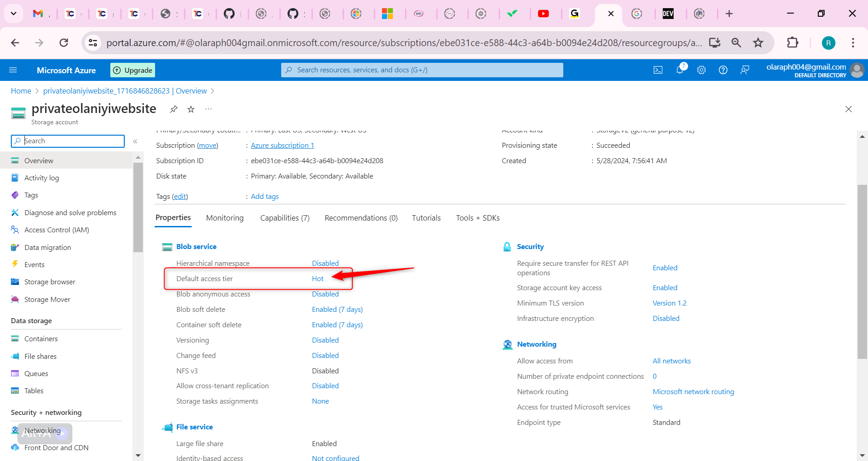Image resolution: width=868 pixels, height=461 pixels.
Task: Install the app using the address bar icon
Action: point(715,42)
